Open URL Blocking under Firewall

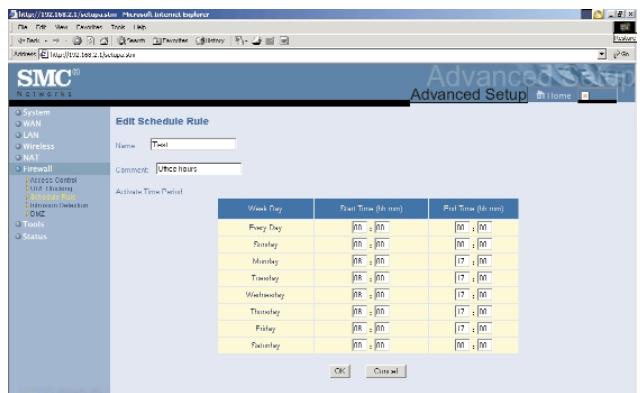pos(51,188)
